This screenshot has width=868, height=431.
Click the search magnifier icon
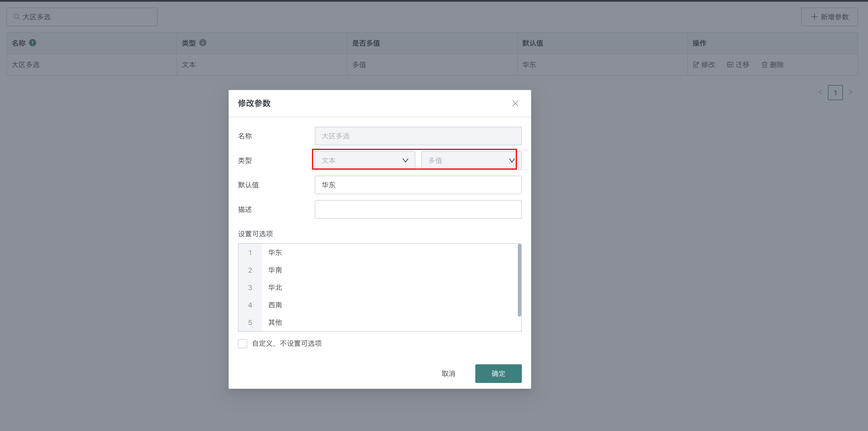(16, 17)
